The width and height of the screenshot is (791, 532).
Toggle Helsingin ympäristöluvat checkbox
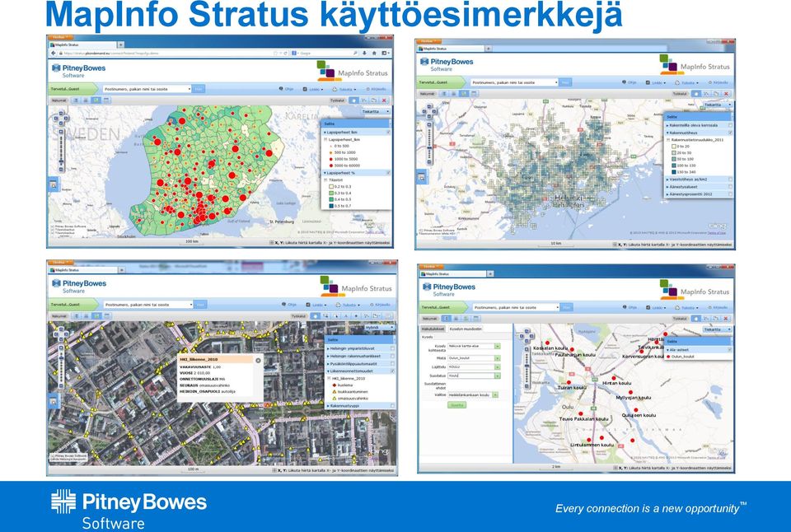click(x=392, y=348)
